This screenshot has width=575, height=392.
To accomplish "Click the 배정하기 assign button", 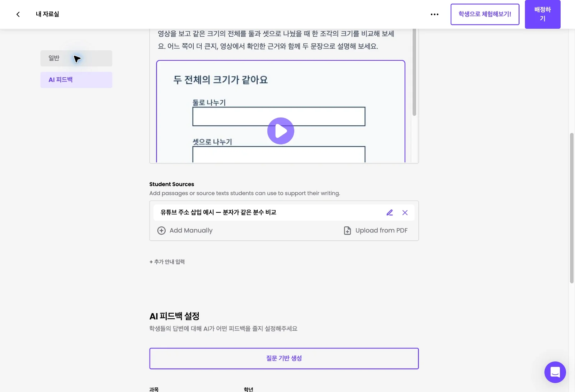I will [x=542, y=14].
